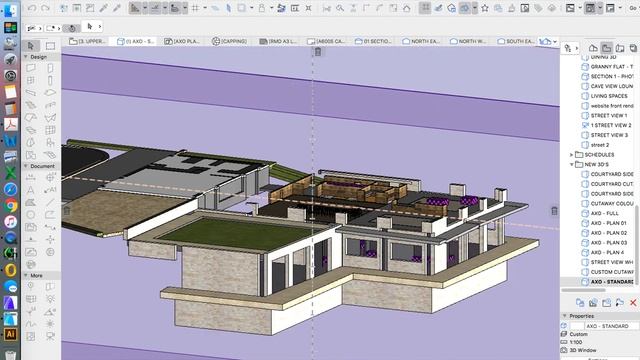
Task: Open Adobe Illustrator from the Dock
Action: coord(11,335)
